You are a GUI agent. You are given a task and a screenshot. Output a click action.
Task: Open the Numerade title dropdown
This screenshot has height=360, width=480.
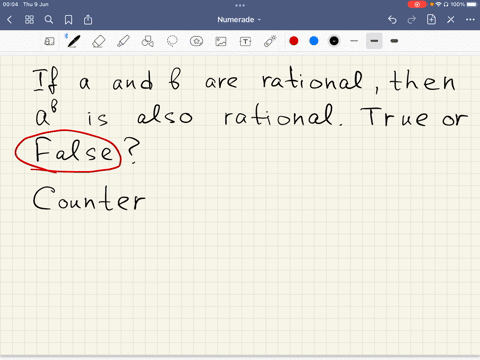239,20
